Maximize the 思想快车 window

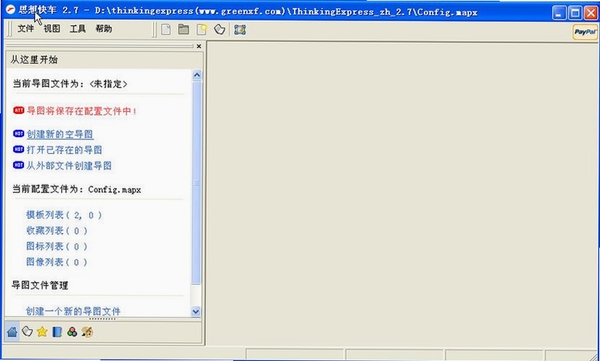pyautogui.click(x=576, y=13)
